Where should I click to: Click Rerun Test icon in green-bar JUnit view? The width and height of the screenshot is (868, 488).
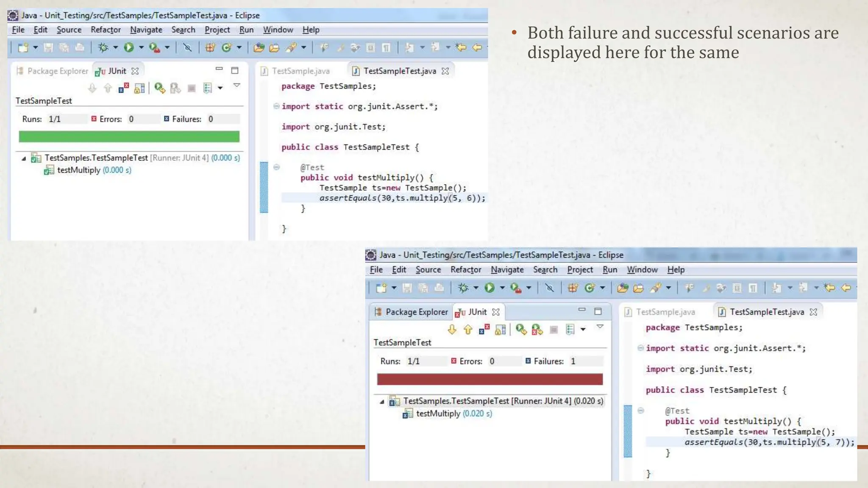tap(159, 88)
